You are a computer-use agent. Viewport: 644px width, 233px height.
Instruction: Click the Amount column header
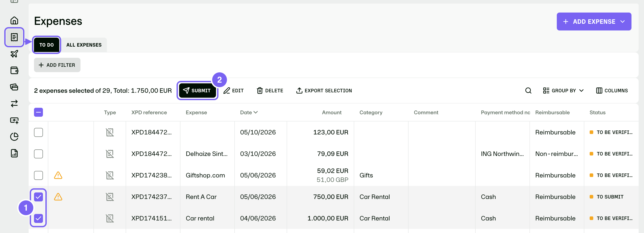(x=331, y=112)
